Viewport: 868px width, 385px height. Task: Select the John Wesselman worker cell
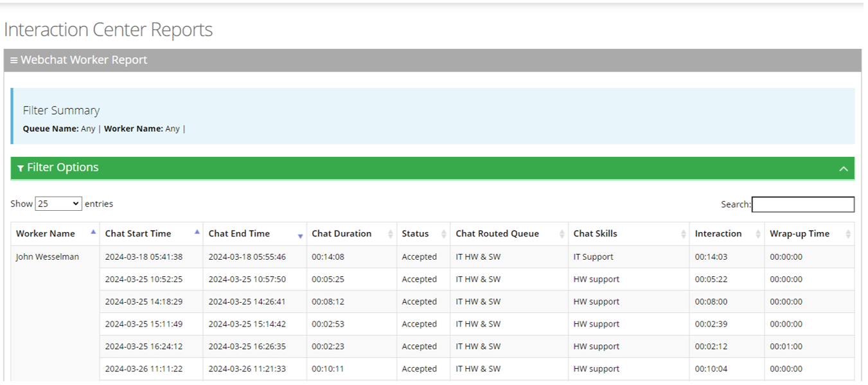coord(48,257)
